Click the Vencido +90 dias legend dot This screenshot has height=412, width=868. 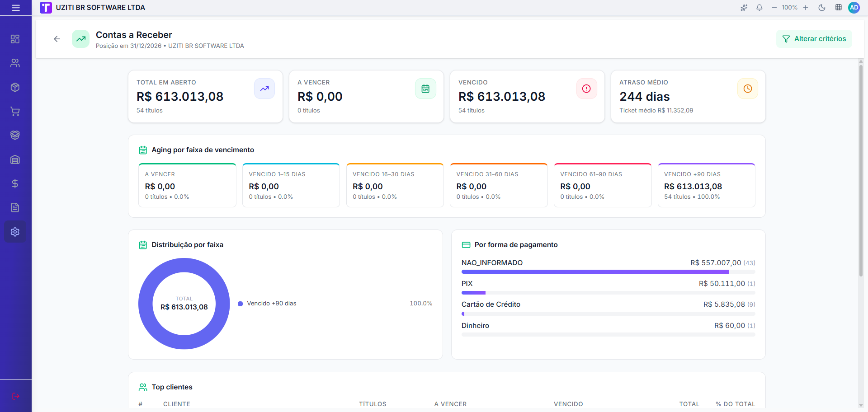pyautogui.click(x=241, y=304)
